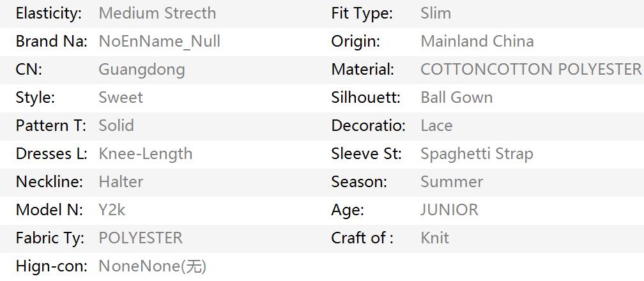
Task: Click the Ball Gown silhouette value
Action: click(x=457, y=97)
